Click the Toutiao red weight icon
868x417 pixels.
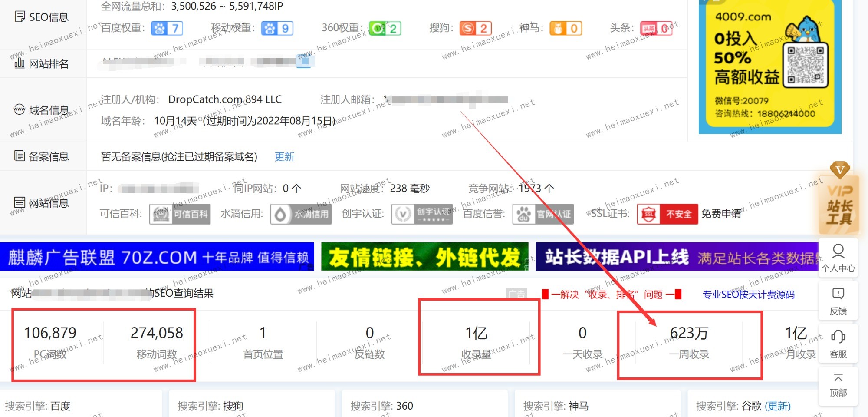[x=648, y=29]
